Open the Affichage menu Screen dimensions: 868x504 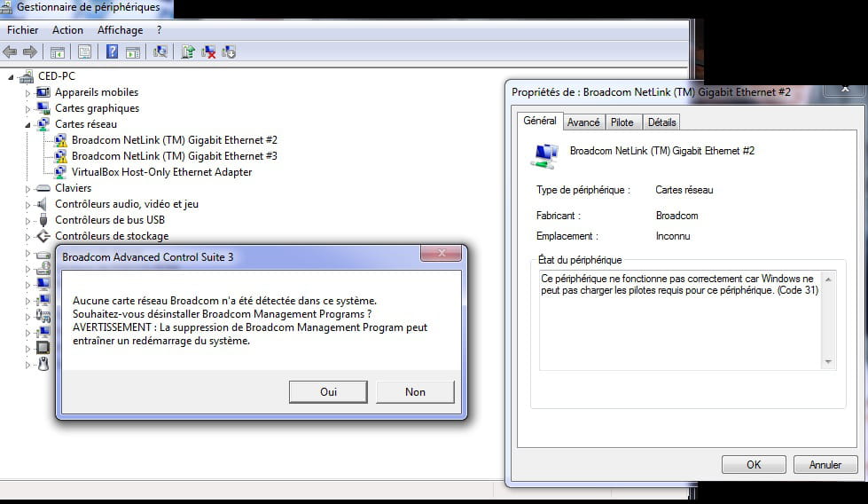pyautogui.click(x=120, y=30)
